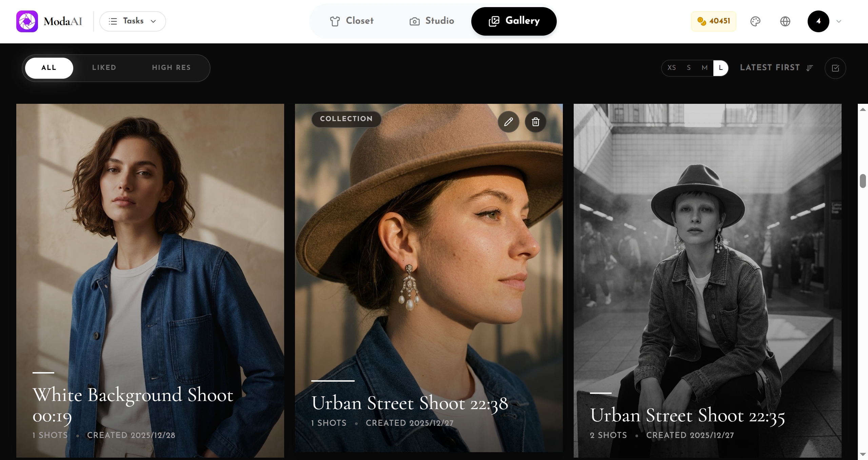This screenshot has width=868, height=460.
Task: Select the XS thumbnail size
Action: [671, 68]
